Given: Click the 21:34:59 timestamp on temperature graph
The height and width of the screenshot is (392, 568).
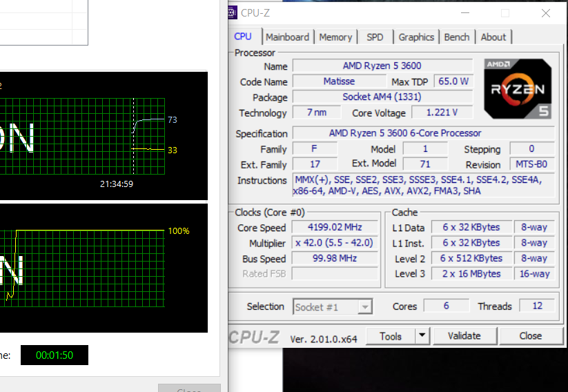Looking at the screenshot, I should click(x=117, y=184).
